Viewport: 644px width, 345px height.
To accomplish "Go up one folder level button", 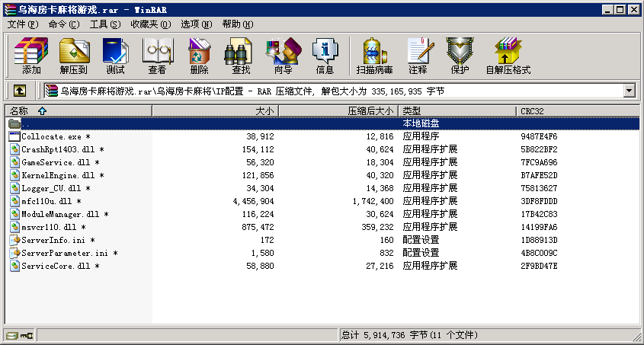I will pyautogui.click(x=20, y=91).
